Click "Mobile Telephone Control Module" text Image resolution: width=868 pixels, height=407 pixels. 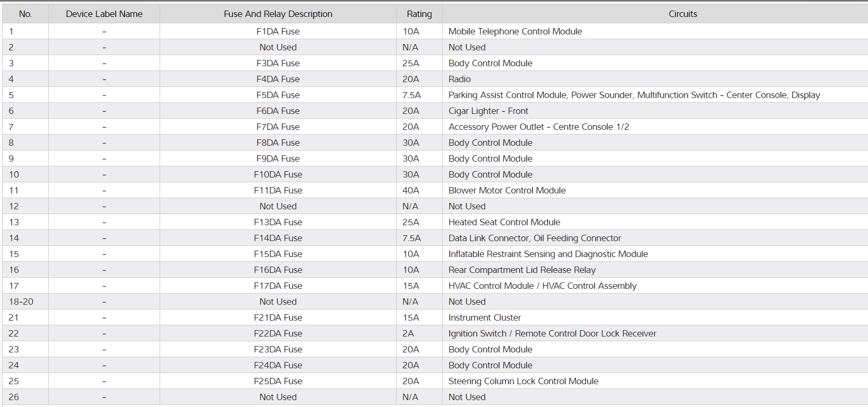click(x=515, y=32)
